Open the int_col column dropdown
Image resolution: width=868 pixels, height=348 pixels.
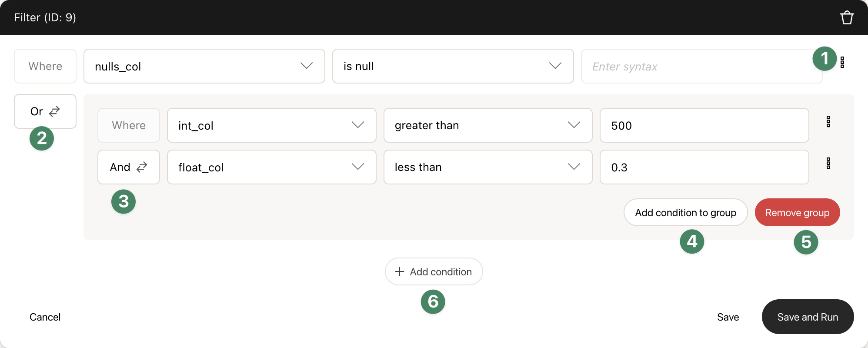(x=271, y=125)
